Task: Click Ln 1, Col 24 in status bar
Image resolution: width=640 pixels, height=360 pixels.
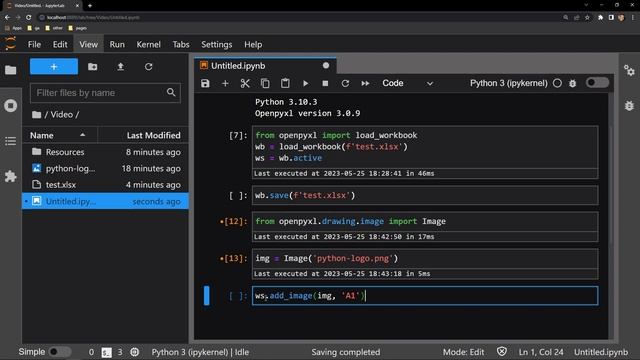Action: [x=541, y=352]
